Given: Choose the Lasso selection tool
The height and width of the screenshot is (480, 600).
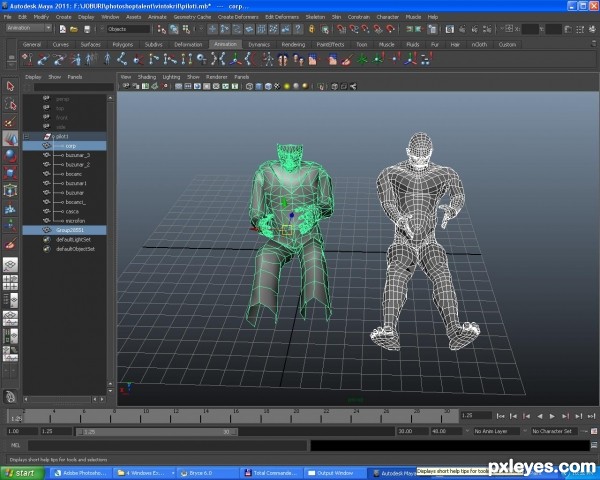Looking at the screenshot, I should point(10,104).
